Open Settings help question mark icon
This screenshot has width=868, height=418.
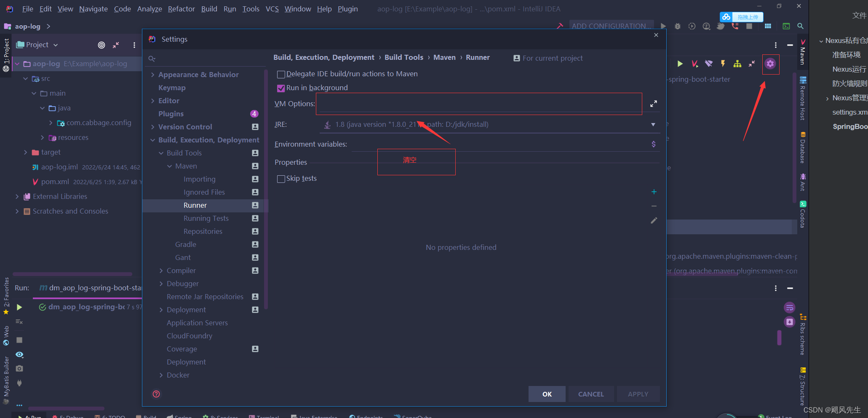coord(156,394)
